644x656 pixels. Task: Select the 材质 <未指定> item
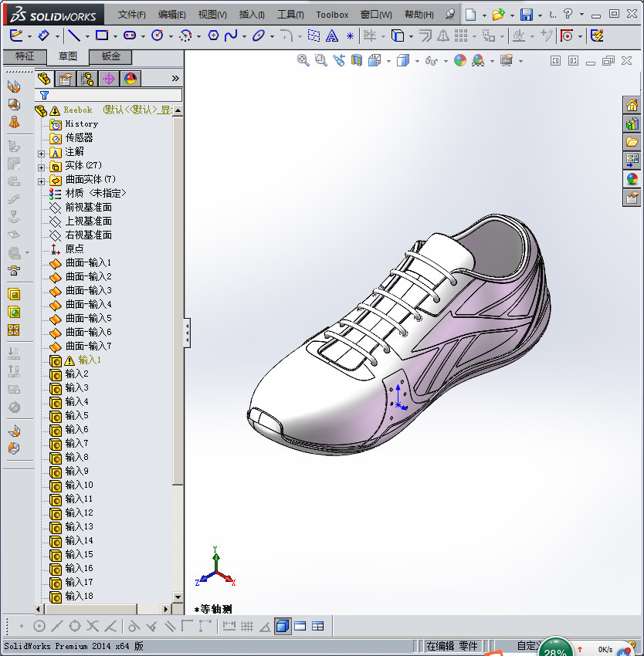[96, 193]
